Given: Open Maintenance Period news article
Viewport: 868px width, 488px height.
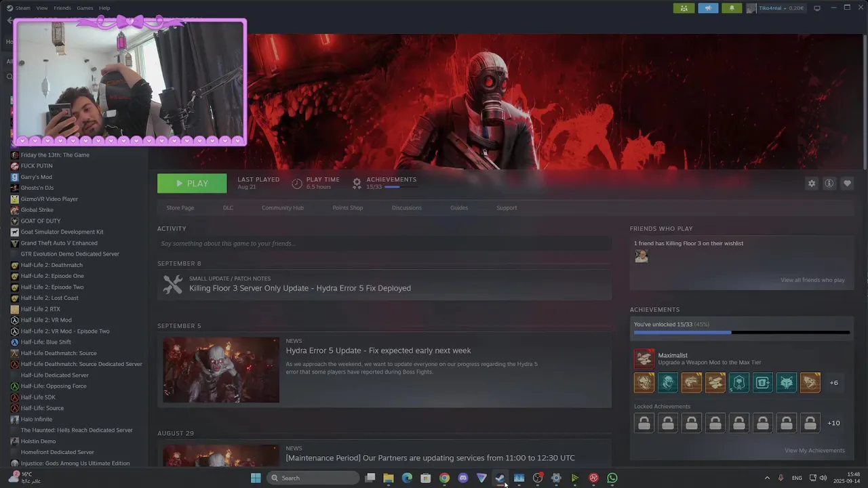Looking at the screenshot, I should 430,458.
